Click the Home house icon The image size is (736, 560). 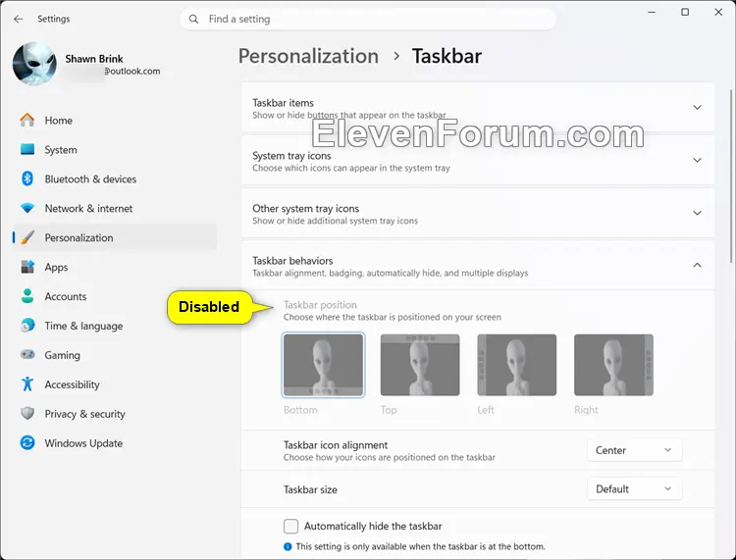coord(27,120)
